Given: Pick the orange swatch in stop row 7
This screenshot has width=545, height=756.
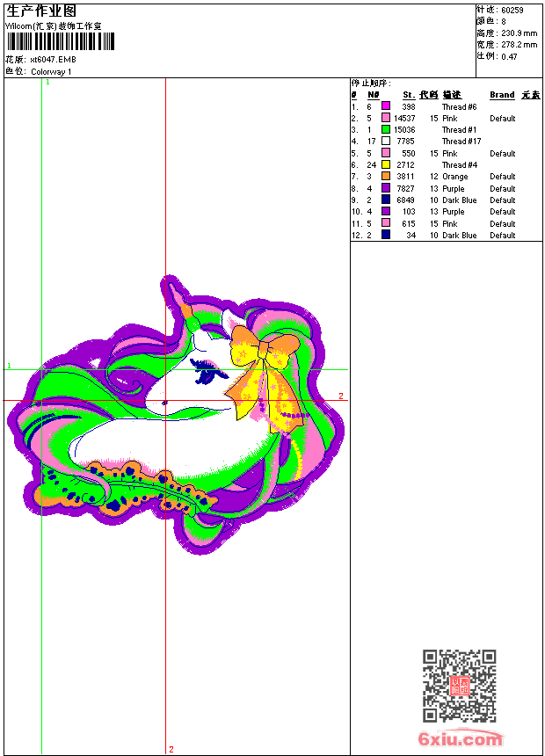Looking at the screenshot, I should click(386, 176).
